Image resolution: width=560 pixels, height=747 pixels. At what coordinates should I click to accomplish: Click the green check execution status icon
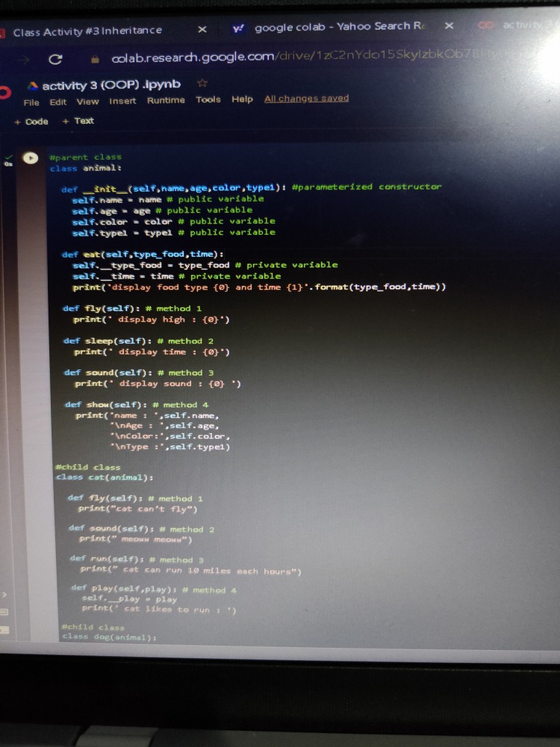click(x=8, y=156)
